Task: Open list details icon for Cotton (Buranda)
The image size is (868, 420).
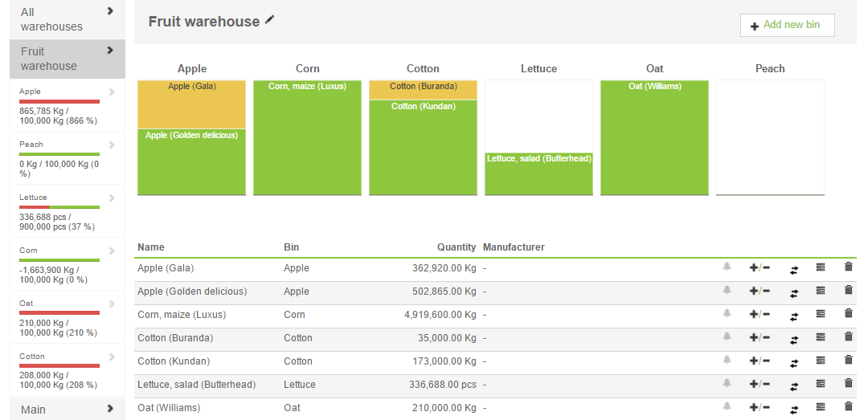Action: pos(821,337)
